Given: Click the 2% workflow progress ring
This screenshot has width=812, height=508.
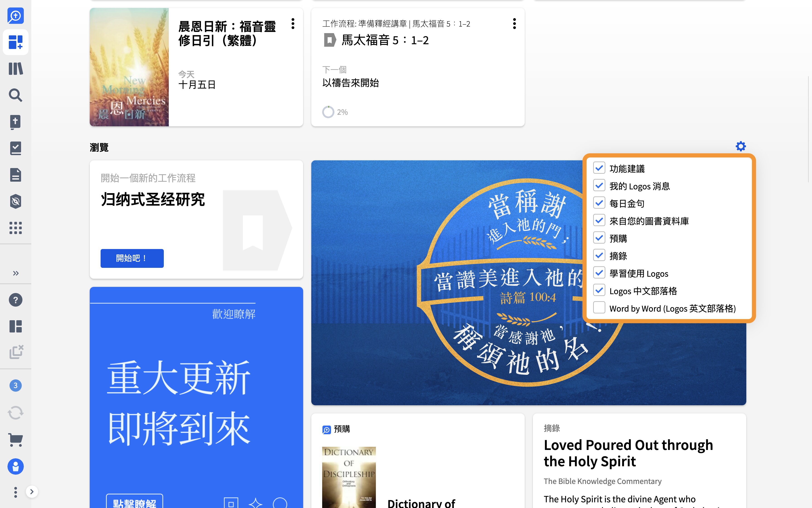Looking at the screenshot, I should (x=328, y=112).
